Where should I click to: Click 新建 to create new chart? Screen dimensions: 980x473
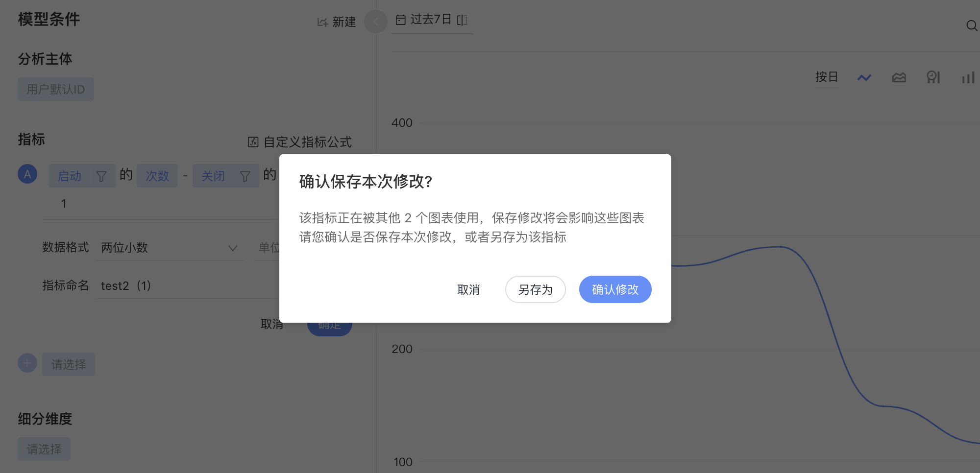337,22
